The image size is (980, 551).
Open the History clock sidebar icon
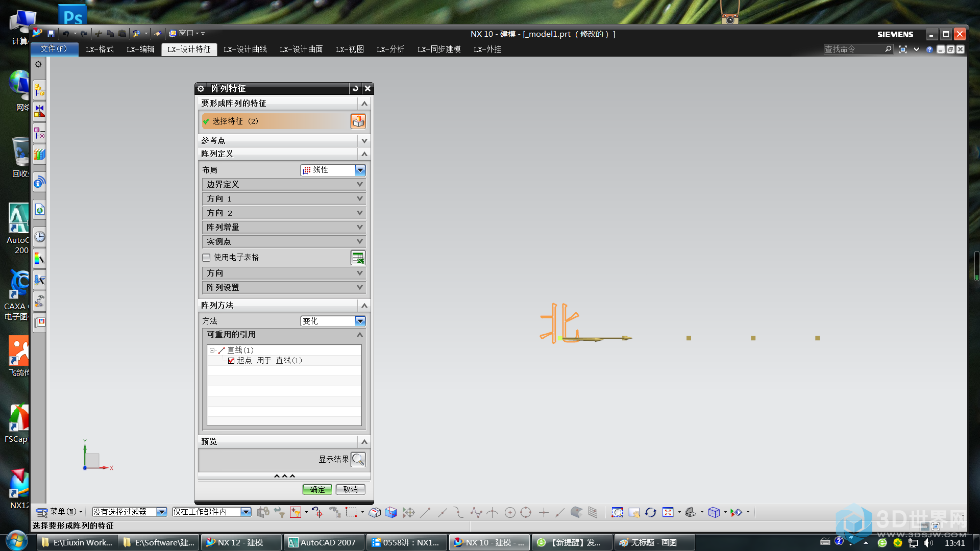(39, 237)
